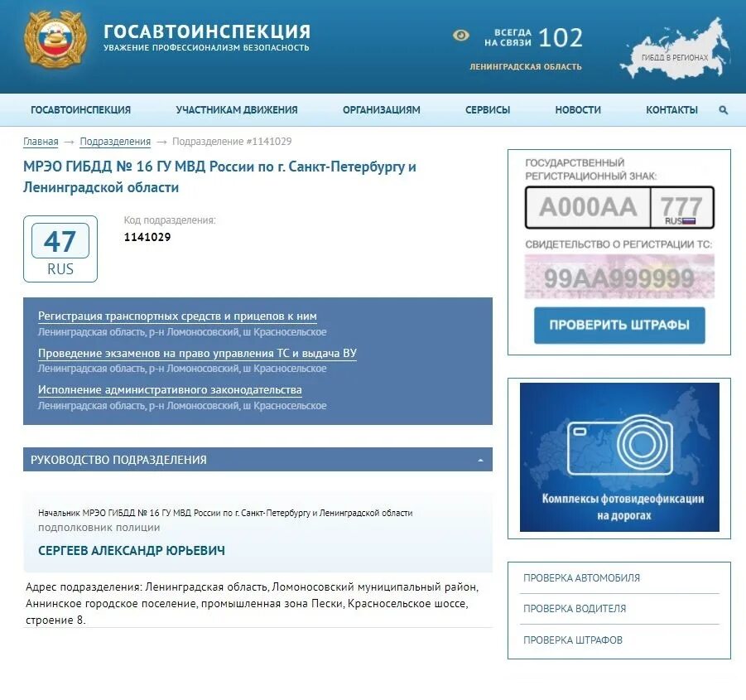Open Регистрация транспортных средств и прицепов link
The image size is (746, 700).
pyautogui.click(x=177, y=316)
